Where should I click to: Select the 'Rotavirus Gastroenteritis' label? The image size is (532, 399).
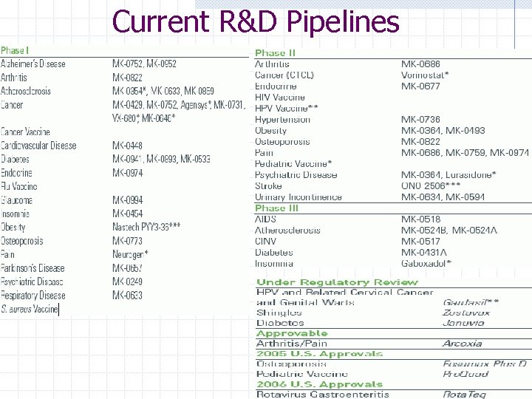click(x=323, y=395)
